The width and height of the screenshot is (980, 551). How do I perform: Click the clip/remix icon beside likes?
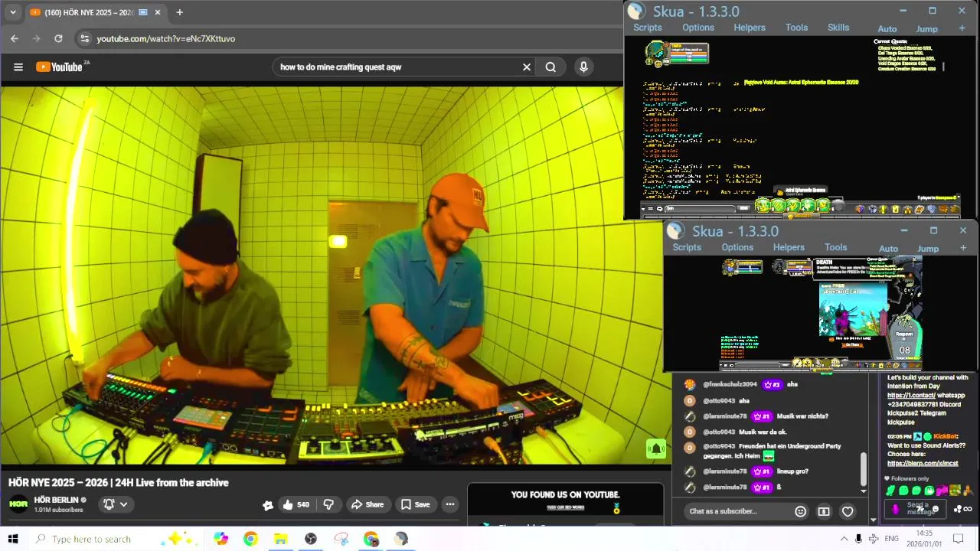pos(267,505)
